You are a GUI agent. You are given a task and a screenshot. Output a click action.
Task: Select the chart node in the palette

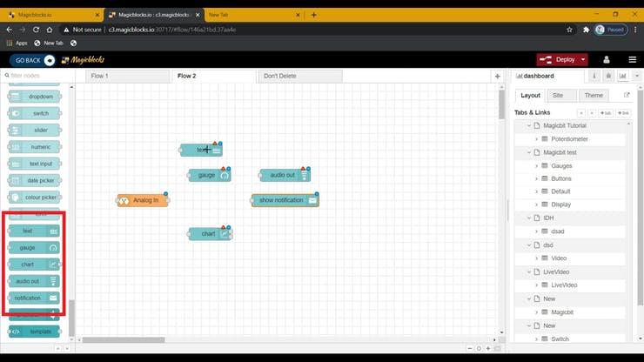[33, 265]
